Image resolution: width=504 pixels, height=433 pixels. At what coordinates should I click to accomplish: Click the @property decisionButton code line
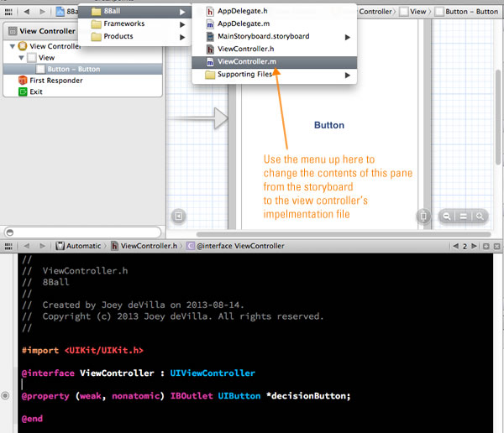click(x=186, y=396)
